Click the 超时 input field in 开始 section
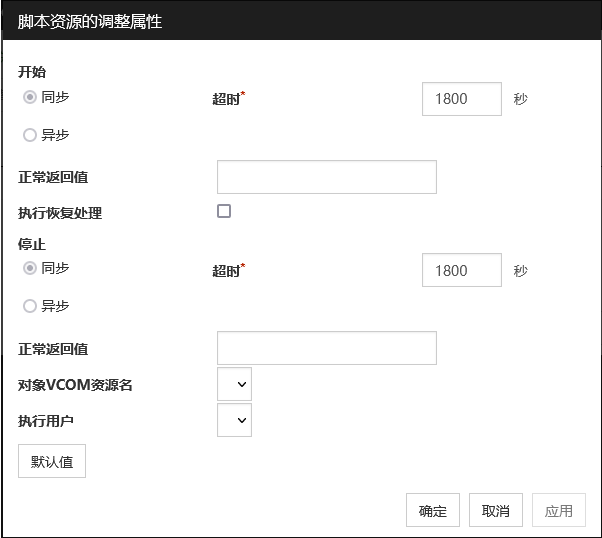Image resolution: width=602 pixels, height=538 pixels. tap(461, 99)
